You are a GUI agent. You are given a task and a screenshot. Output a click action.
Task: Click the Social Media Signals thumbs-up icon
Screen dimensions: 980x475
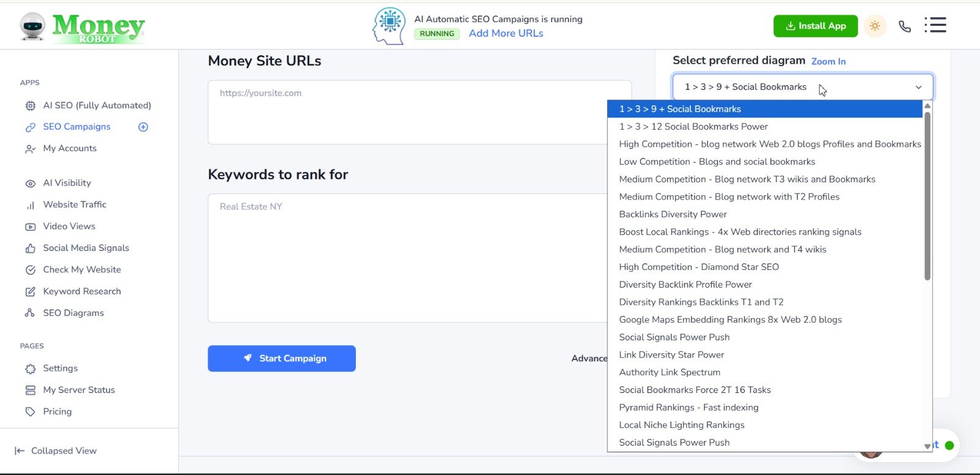coord(30,249)
